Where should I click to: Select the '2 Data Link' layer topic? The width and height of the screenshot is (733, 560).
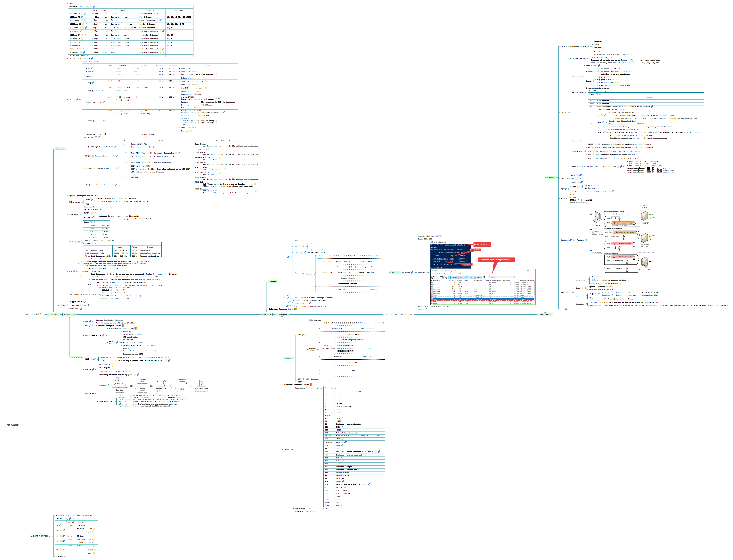[x=70, y=314]
